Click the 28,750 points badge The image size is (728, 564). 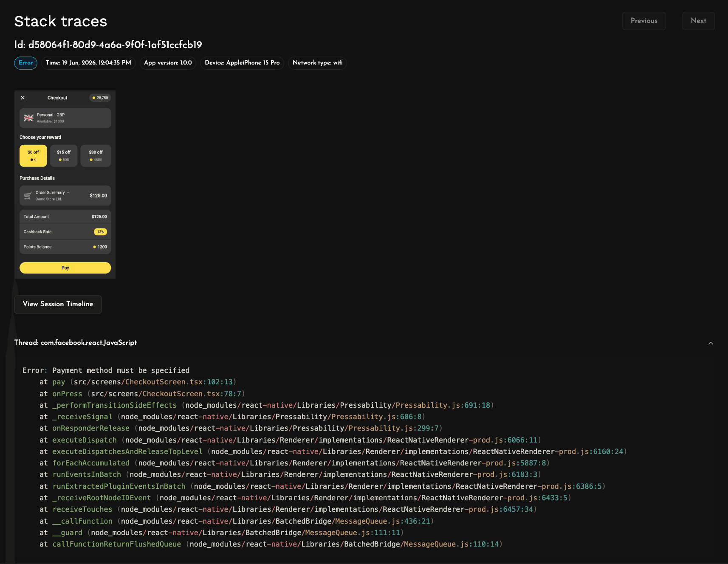[x=100, y=98]
